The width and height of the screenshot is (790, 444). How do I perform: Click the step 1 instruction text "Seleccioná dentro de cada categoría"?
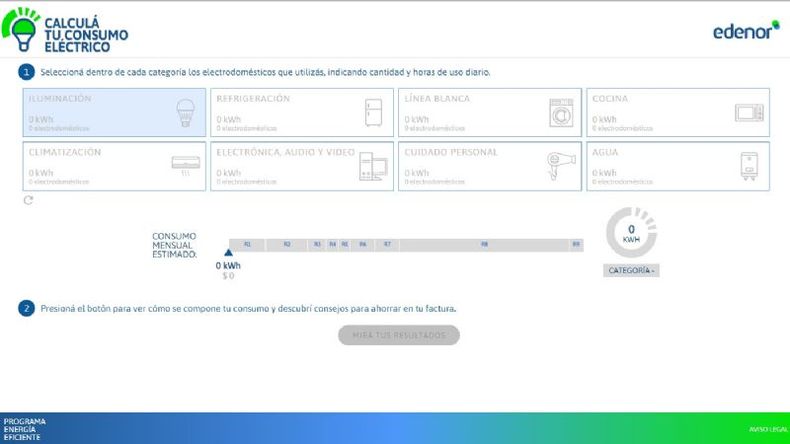pos(265,73)
